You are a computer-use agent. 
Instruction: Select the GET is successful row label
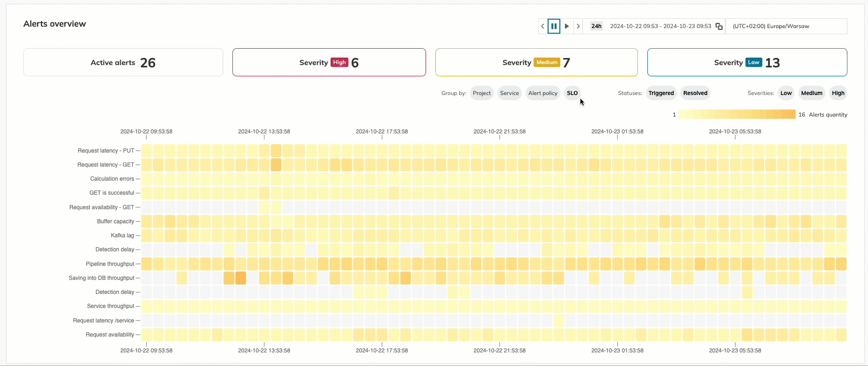112,193
